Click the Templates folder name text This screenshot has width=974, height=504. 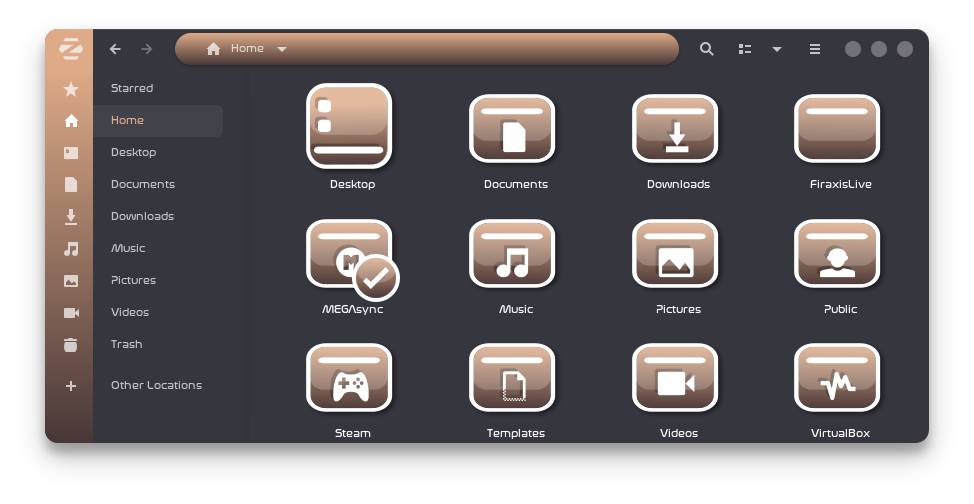tap(516, 433)
